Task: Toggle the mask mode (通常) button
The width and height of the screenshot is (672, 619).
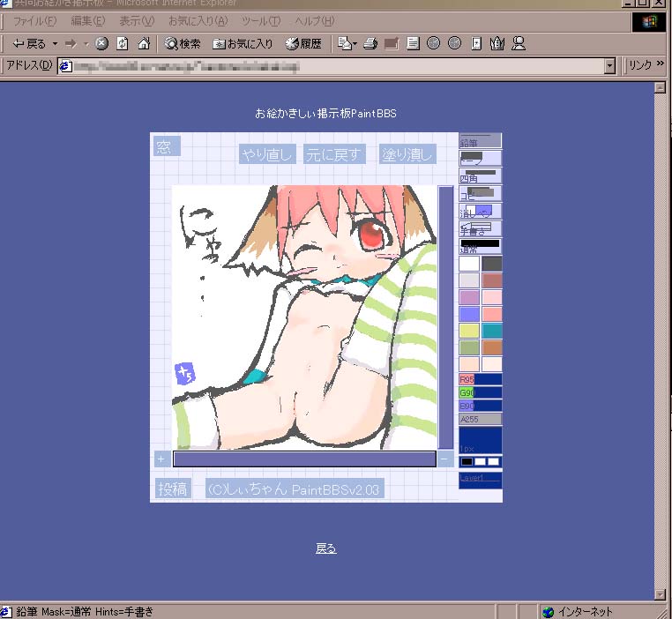Action: [480, 246]
